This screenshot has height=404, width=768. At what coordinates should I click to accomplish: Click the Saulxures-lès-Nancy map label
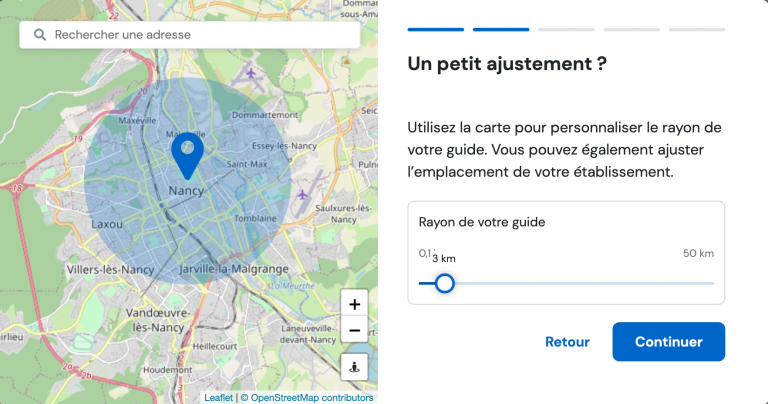tap(343, 214)
